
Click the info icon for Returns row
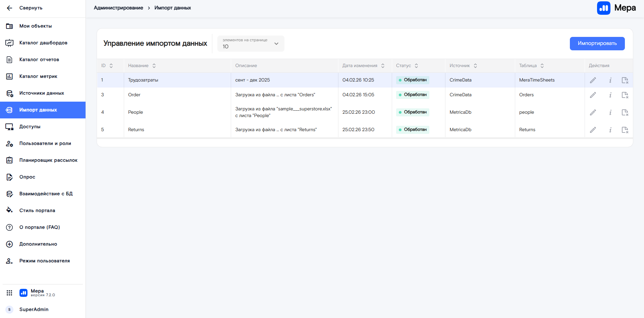tap(610, 130)
